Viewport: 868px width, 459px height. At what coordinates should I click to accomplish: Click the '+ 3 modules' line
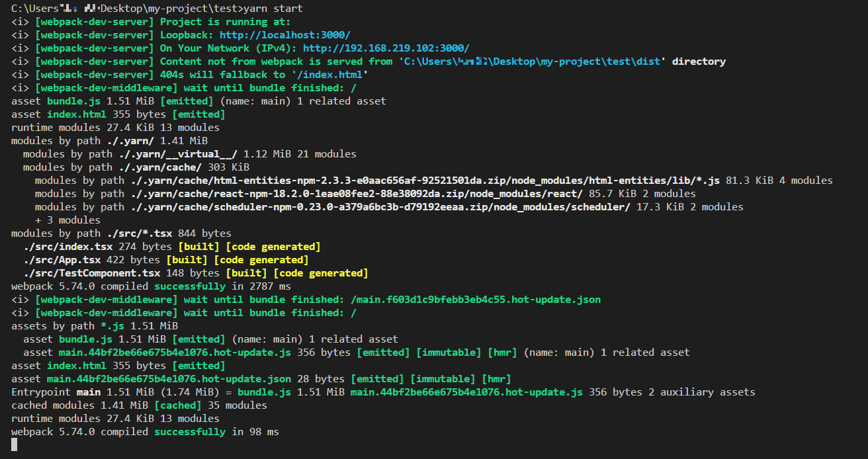pos(67,220)
